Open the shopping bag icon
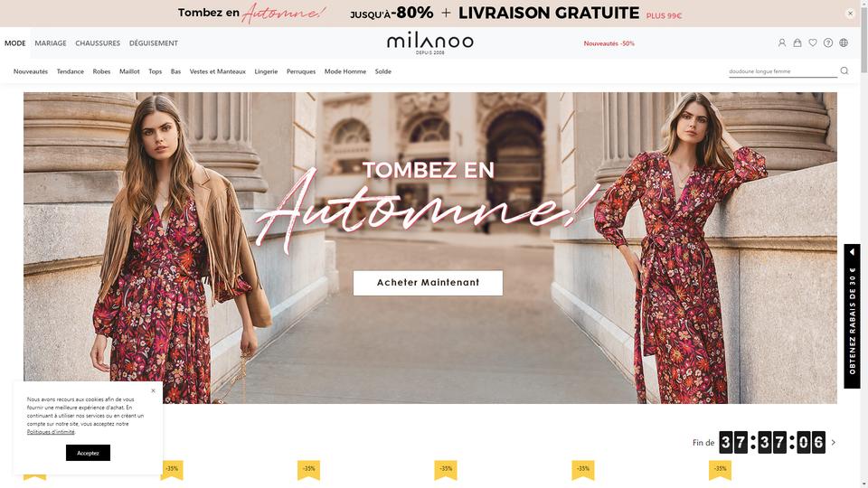The image size is (868, 488). (x=797, y=42)
